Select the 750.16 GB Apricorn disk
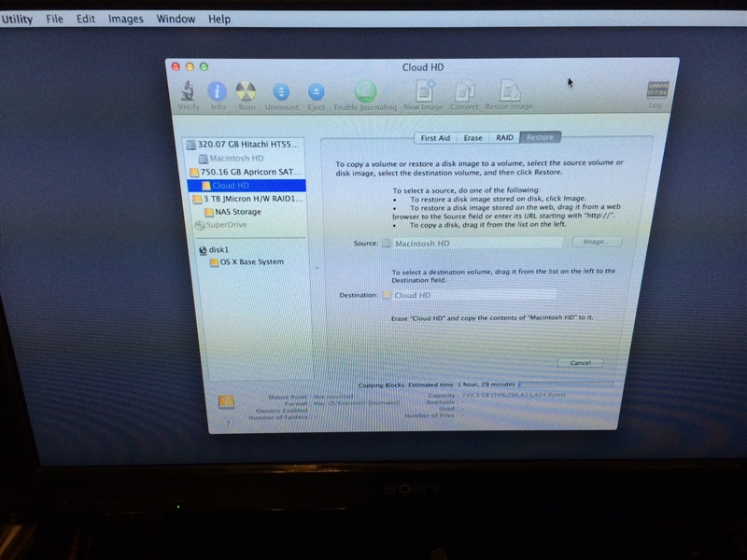Image resolution: width=747 pixels, height=560 pixels. (246, 172)
